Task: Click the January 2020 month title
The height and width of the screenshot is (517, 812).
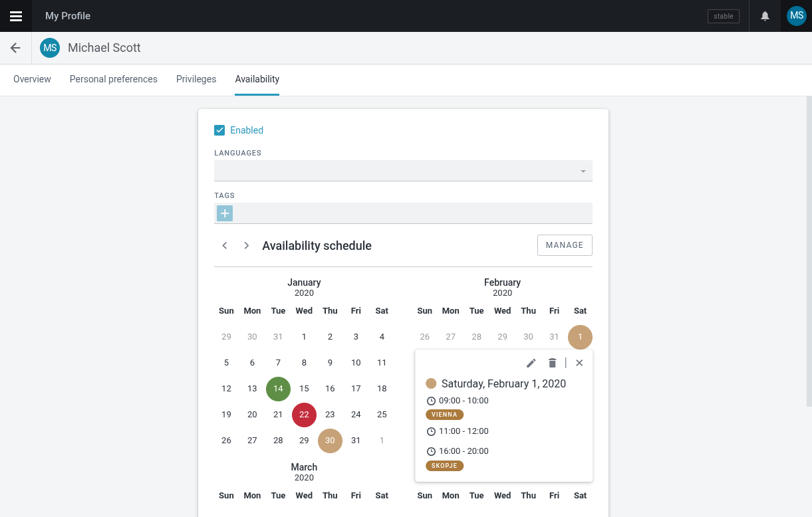Action: tap(304, 287)
